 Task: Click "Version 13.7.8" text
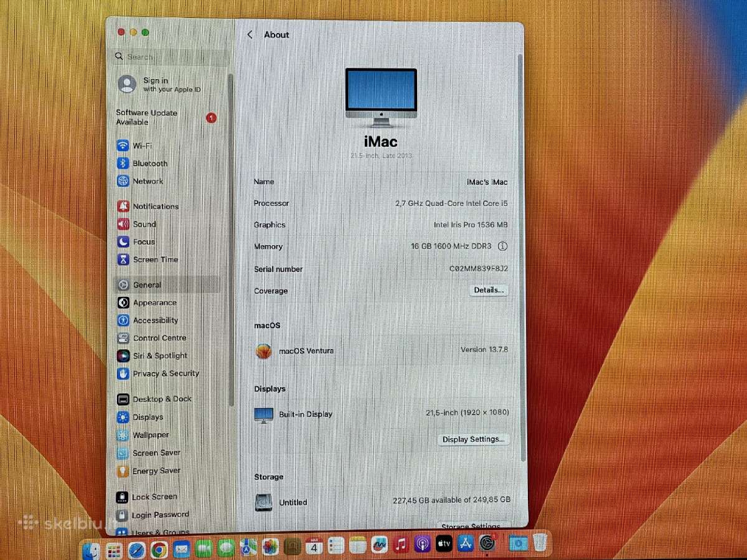(484, 350)
